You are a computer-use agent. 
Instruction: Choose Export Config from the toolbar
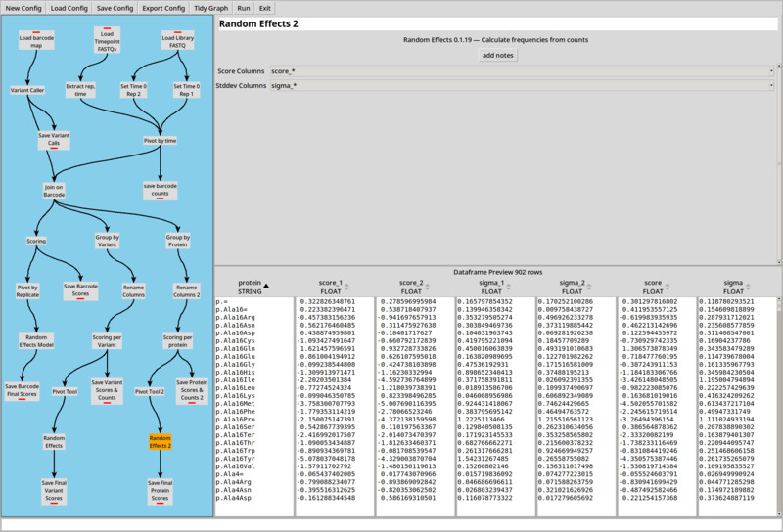tap(163, 8)
